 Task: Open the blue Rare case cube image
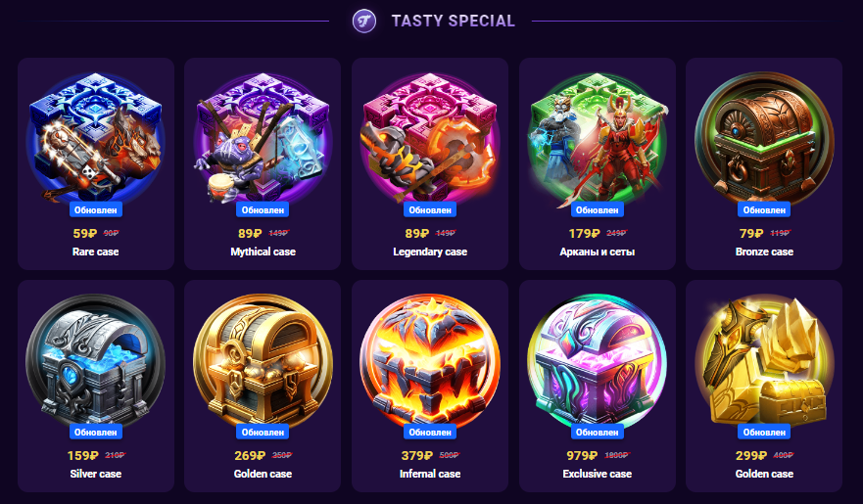[x=95, y=137]
